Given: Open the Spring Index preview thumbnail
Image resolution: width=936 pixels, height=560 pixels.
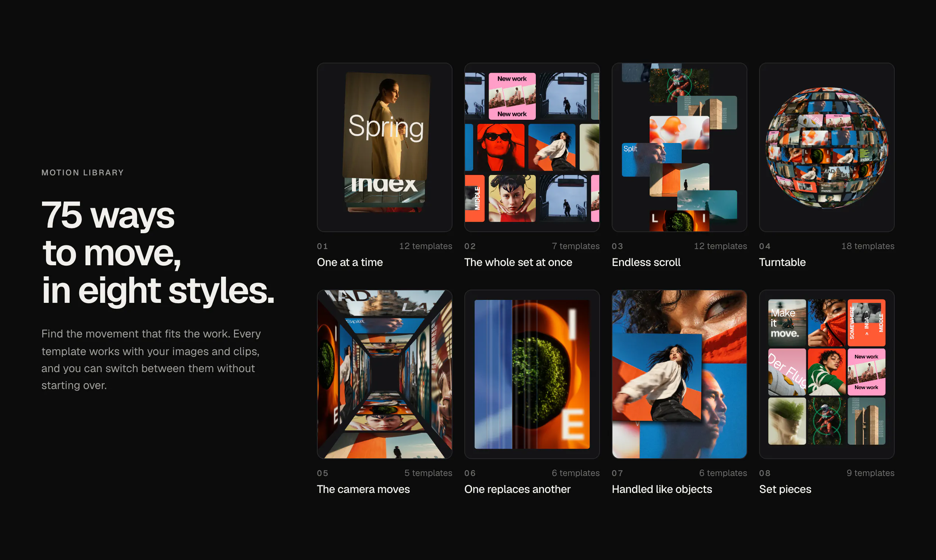Looking at the screenshot, I should click(x=385, y=147).
